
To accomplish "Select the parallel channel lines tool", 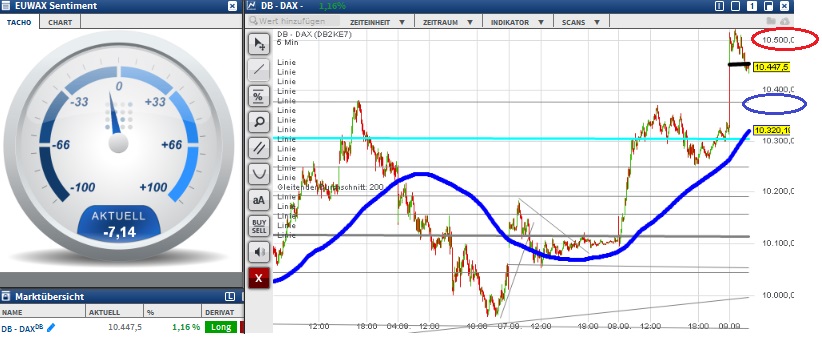I will point(258,147).
